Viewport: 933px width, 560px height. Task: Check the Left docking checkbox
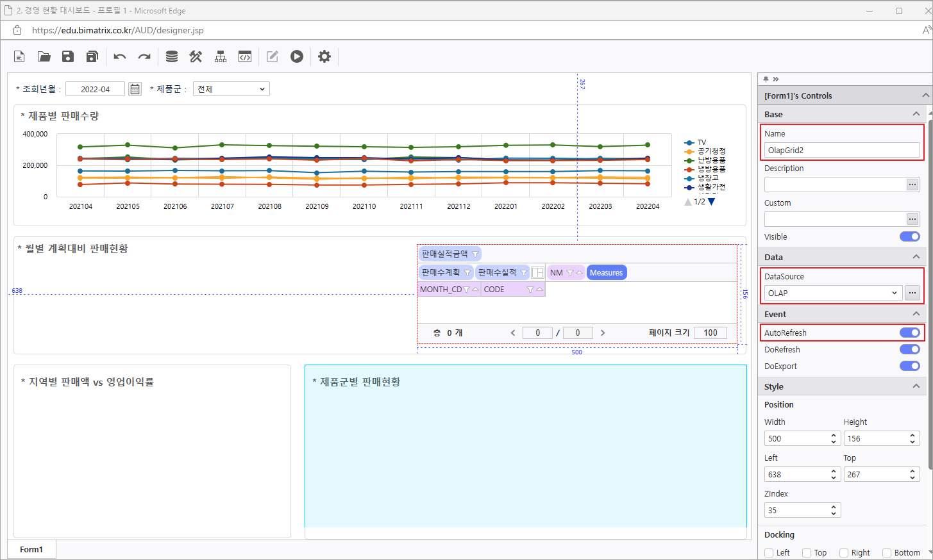769,553
